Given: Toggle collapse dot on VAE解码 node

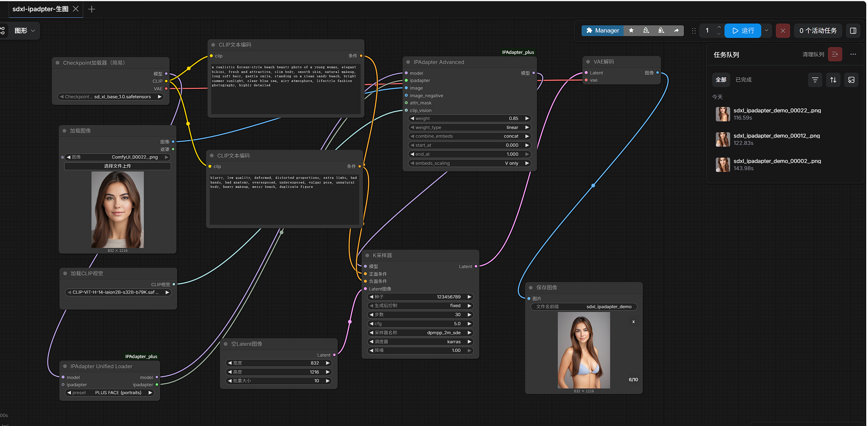Looking at the screenshot, I should click(588, 62).
